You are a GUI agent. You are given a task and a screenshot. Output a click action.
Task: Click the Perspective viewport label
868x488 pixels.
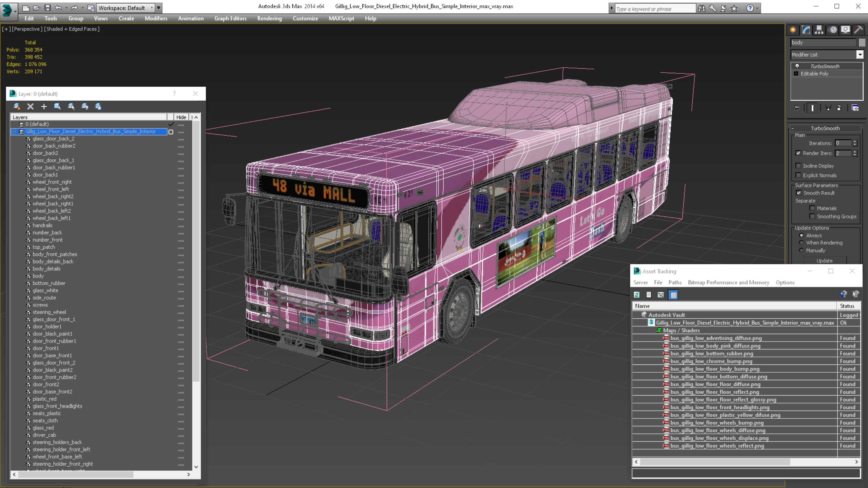(27, 29)
